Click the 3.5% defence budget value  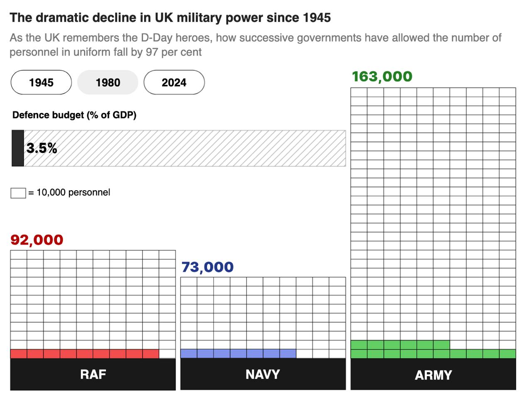pyautogui.click(x=42, y=148)
